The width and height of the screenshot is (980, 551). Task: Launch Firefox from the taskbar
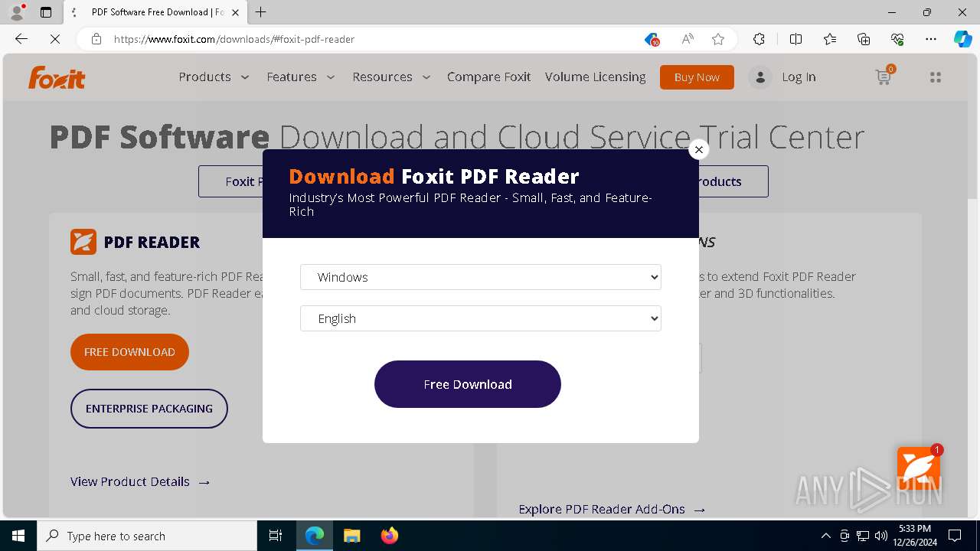pos(390,536)
